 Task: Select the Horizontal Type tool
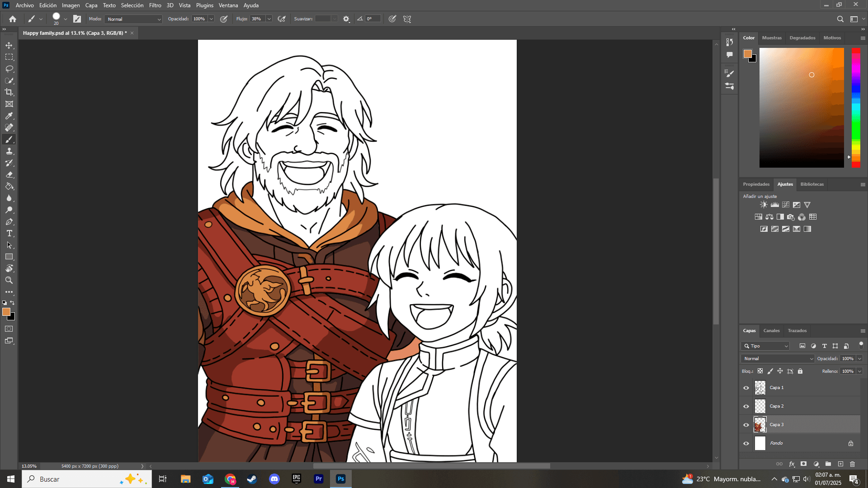[x=9, y=233]
